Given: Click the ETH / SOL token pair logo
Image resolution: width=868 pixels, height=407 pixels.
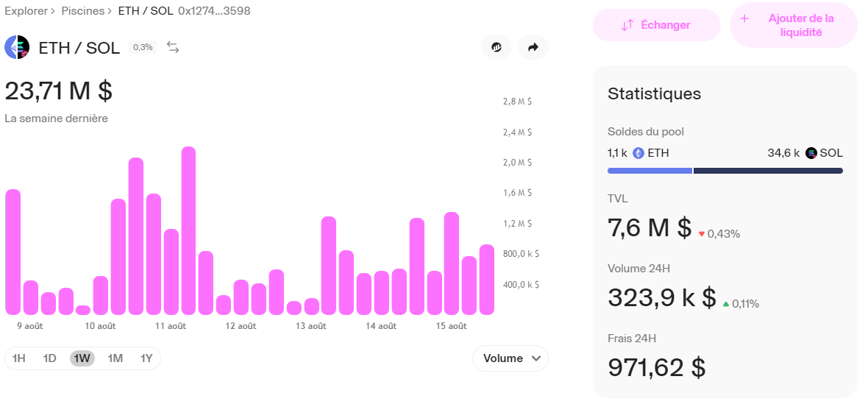Looking at the screenshot, I should coord(17,48).
